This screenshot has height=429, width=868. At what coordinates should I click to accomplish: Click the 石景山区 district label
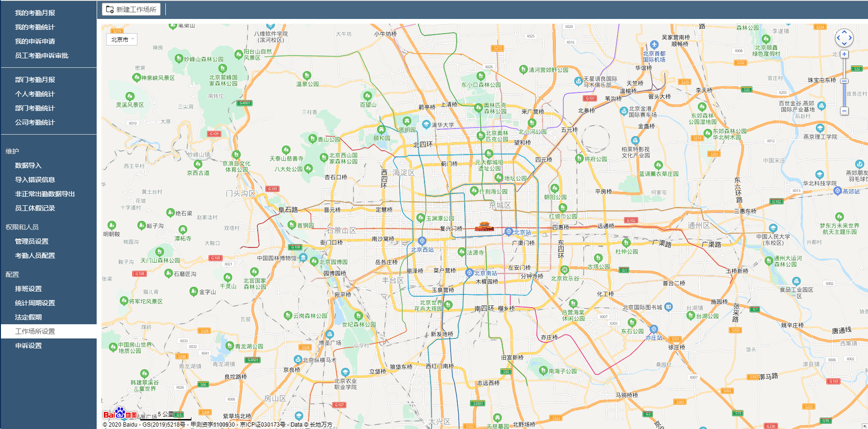click(341, 230)
